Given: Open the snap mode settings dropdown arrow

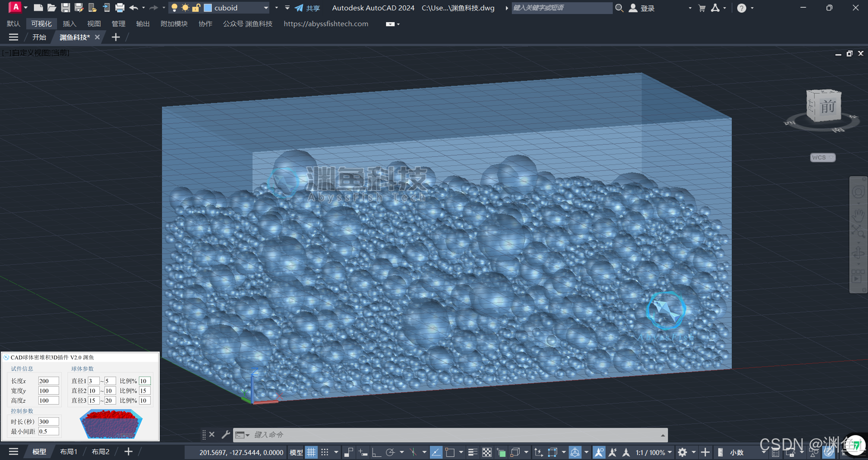Looking at the screenshot, I should [336, 452].
